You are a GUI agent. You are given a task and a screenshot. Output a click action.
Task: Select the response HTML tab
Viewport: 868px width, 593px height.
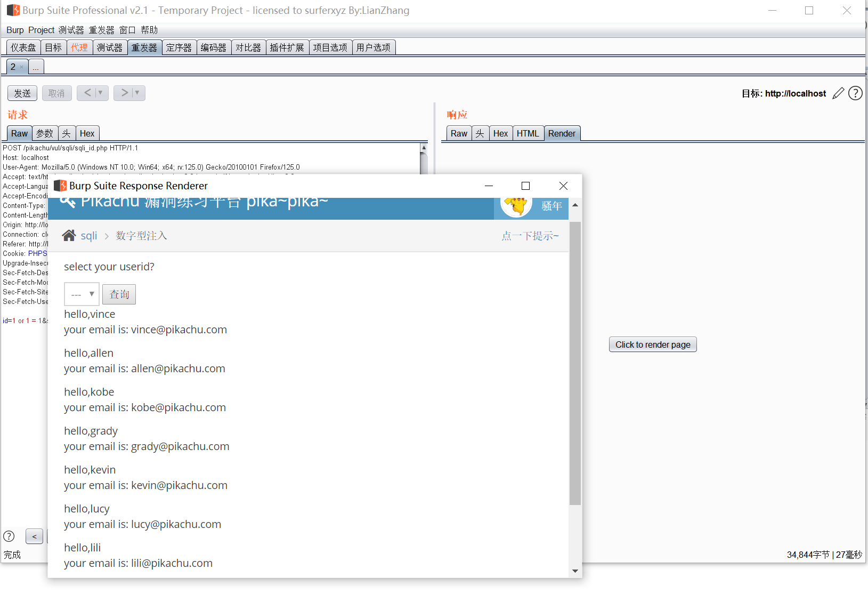(x=528, y=133)
